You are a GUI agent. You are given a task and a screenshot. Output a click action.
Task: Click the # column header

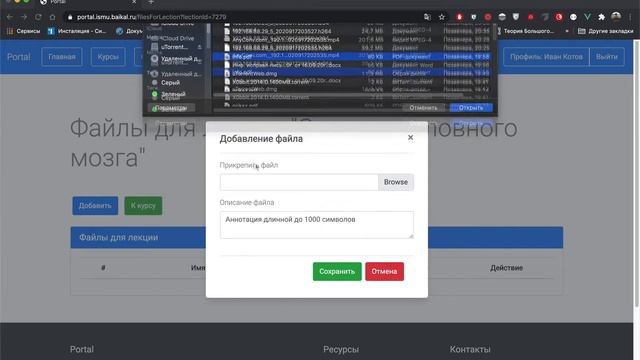tap(103, 268)
